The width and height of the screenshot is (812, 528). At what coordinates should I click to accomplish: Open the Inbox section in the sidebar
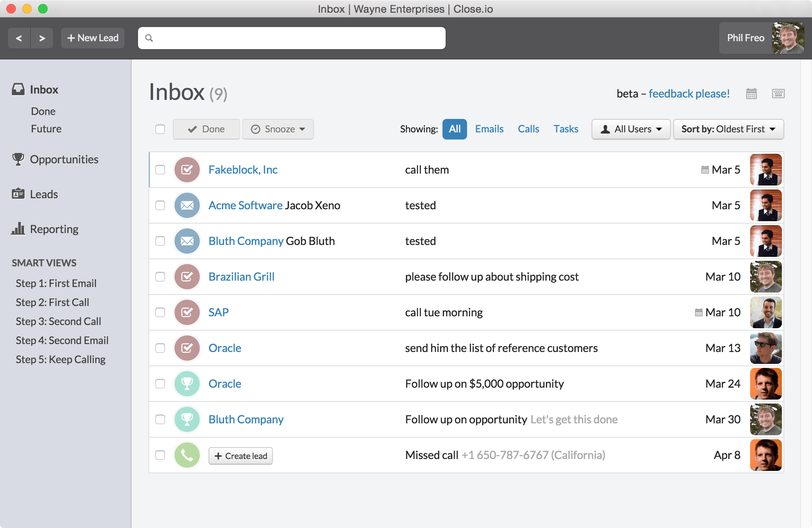[44, 90]
